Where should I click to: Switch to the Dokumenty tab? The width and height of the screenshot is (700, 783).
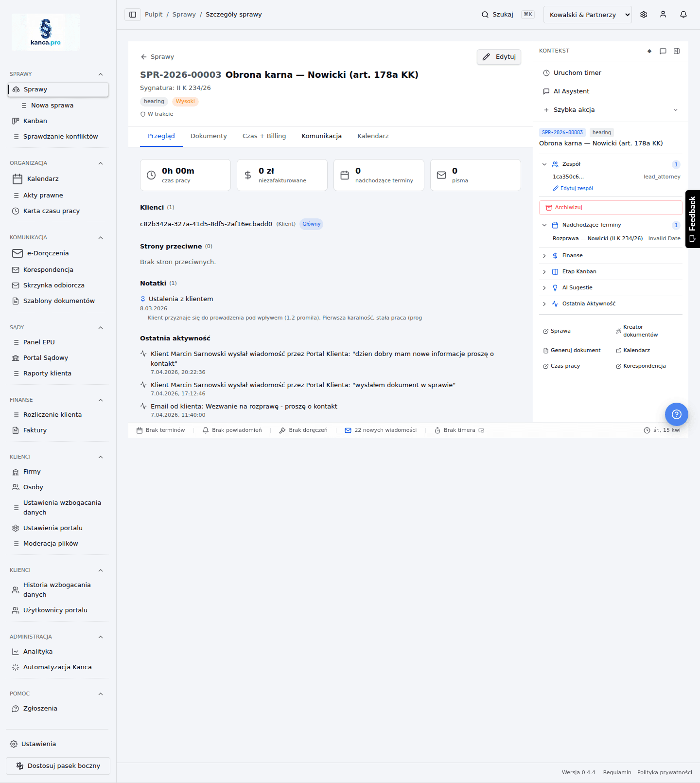coord(209,136)
